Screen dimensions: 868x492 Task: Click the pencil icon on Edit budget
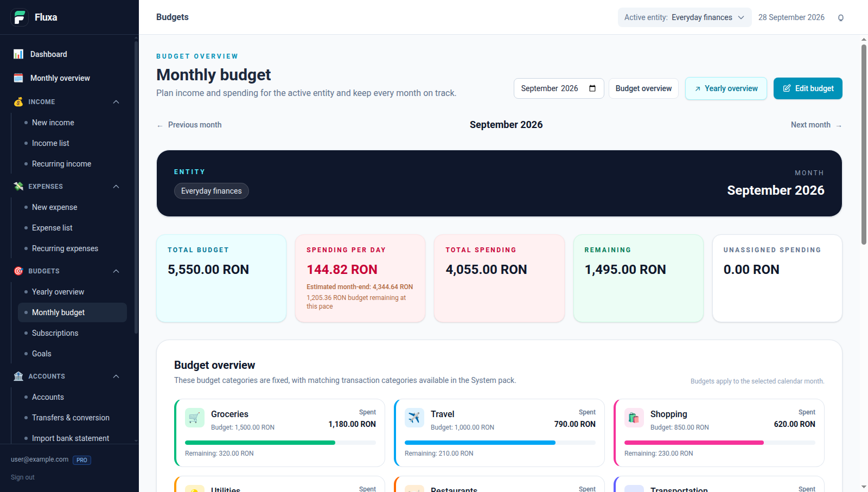(787, 88)
